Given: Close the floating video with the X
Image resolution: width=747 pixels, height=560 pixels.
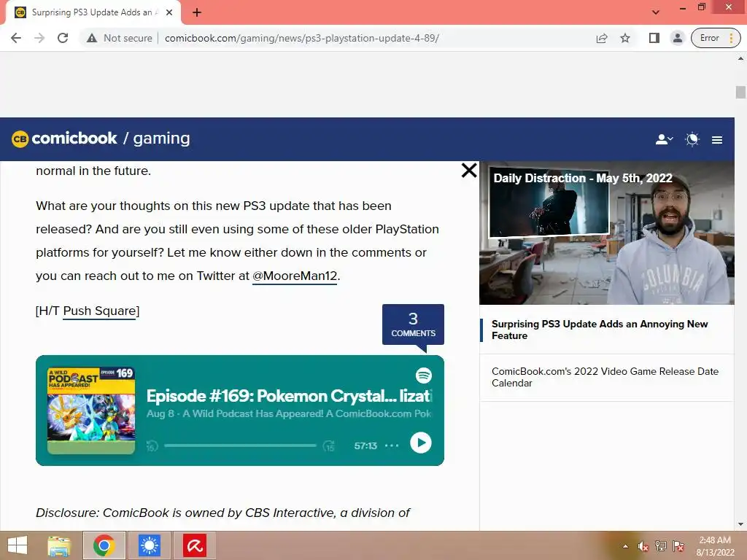Looking at the screenshot, I should click(x=469, y=171).
